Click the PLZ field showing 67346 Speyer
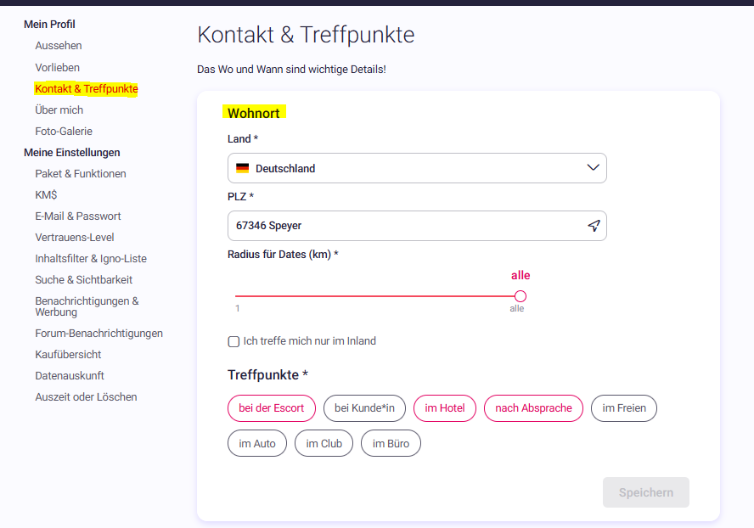This screenshot has height=528, width=754. pyautogui.click(x=417, y=226)
